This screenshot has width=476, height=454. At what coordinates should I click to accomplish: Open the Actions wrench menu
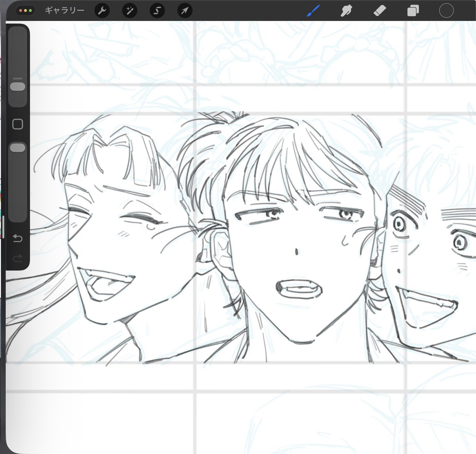tap(102, 11)
